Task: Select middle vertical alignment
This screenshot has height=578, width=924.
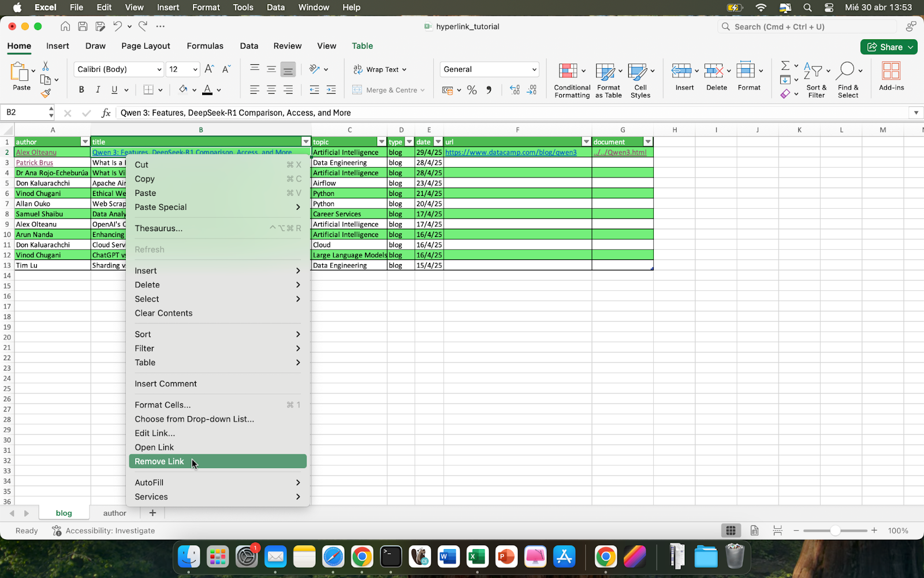Action: pyautogui.click(x=271, y=69)
